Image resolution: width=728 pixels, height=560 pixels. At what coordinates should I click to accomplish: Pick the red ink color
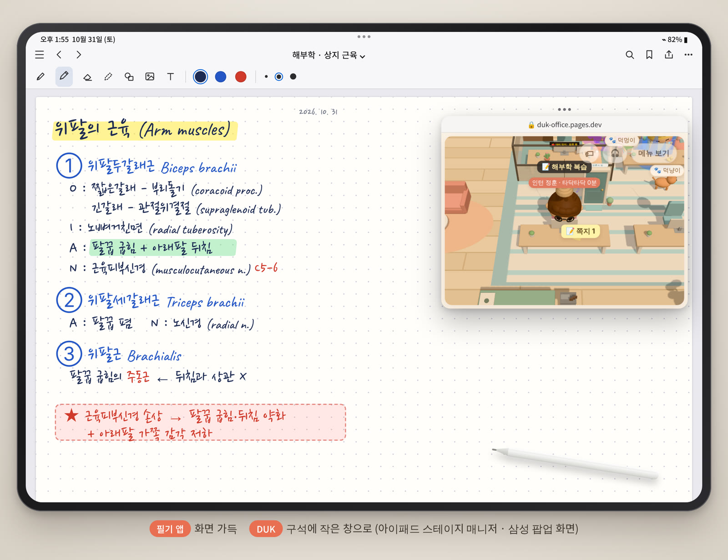[241, 77]
